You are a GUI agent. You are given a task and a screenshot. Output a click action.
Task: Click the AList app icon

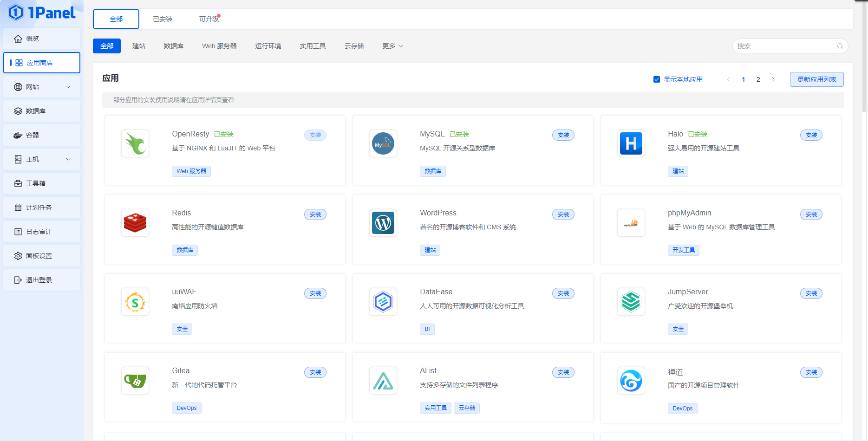(x=383, y=381)
